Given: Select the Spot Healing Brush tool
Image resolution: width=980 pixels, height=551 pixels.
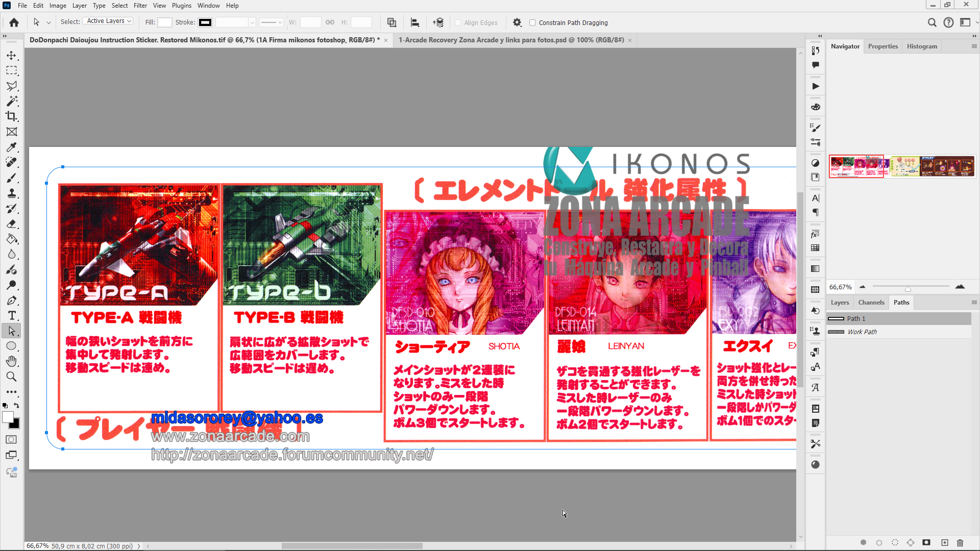Looking at the screenshot, I should [11, 162].
